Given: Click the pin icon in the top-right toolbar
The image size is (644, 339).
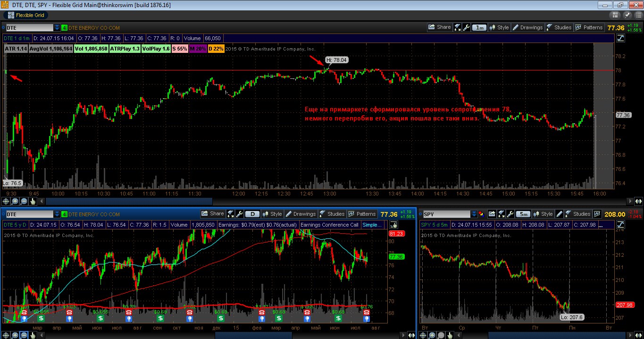Looking at the screenshot, I should [x=627, y=15].
